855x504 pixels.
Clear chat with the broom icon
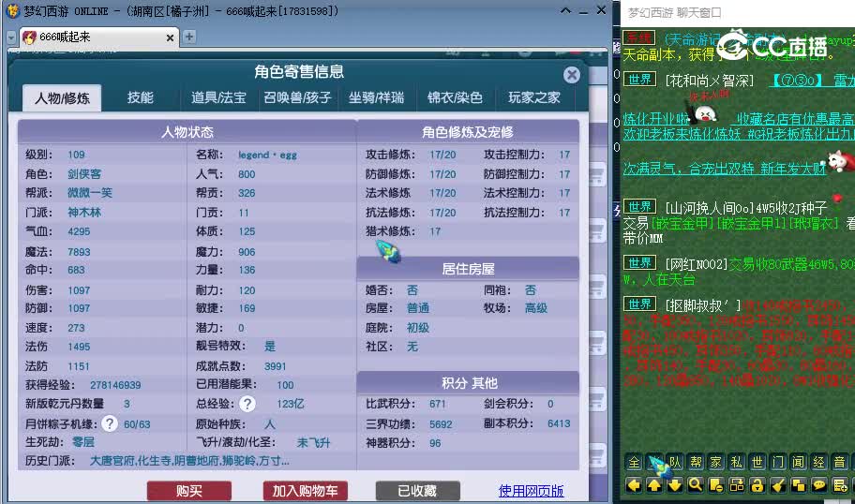pos(778,485)
